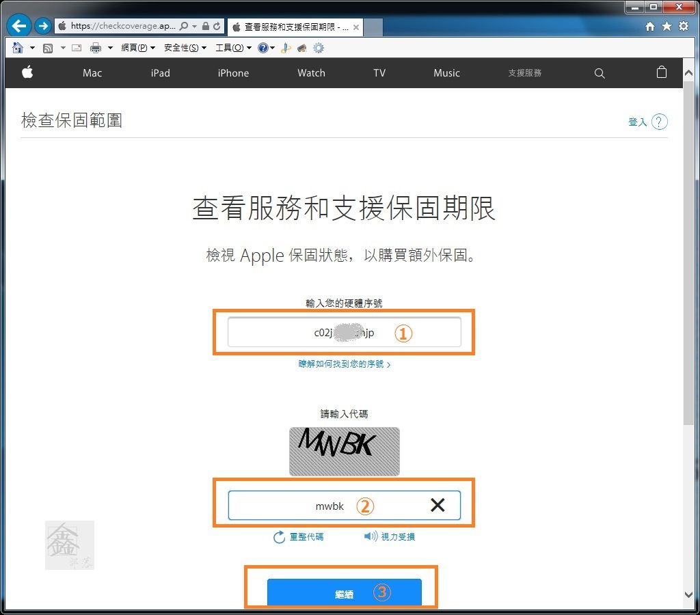Click the MWBK captcha image
700x615 pixels.
coord(345,451)
